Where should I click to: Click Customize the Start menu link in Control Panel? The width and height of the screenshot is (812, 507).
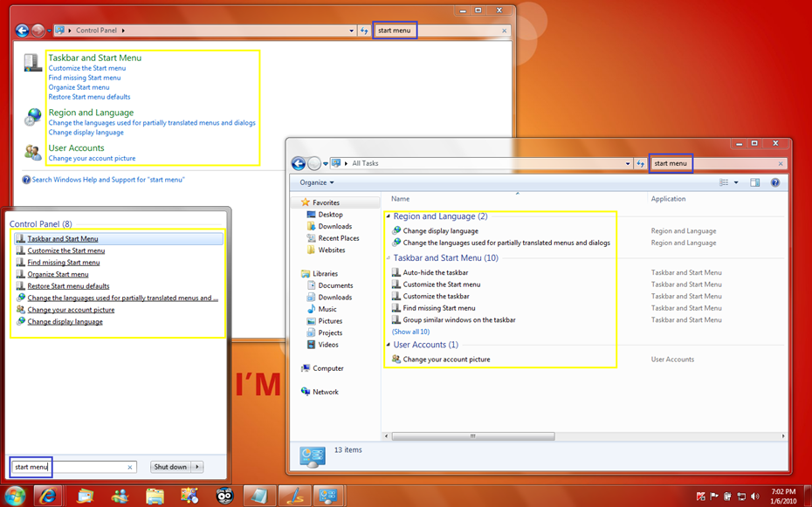(x=87, y=68)
